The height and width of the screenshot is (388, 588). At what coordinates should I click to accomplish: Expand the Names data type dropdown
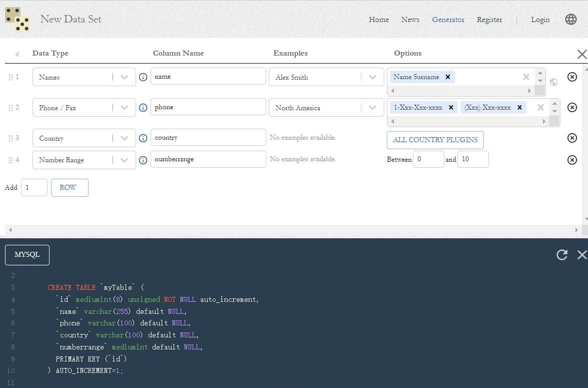click(x=124, y=77)
